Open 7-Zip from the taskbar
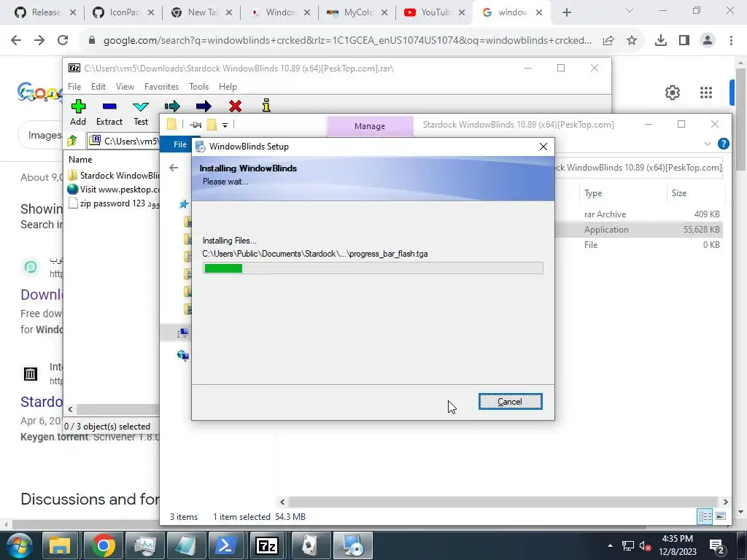Viewport: 747px width, 560px height. [x=267, y=545]
